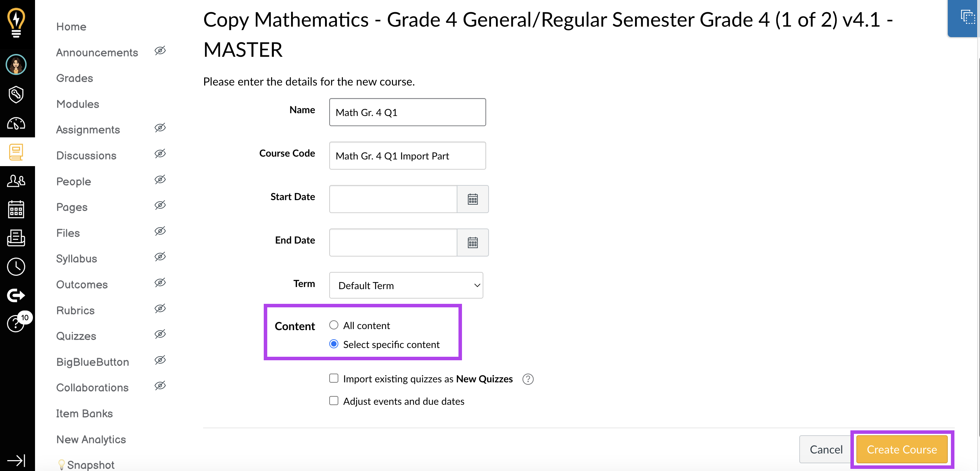Click into the Course Code field

coord(407,156)
